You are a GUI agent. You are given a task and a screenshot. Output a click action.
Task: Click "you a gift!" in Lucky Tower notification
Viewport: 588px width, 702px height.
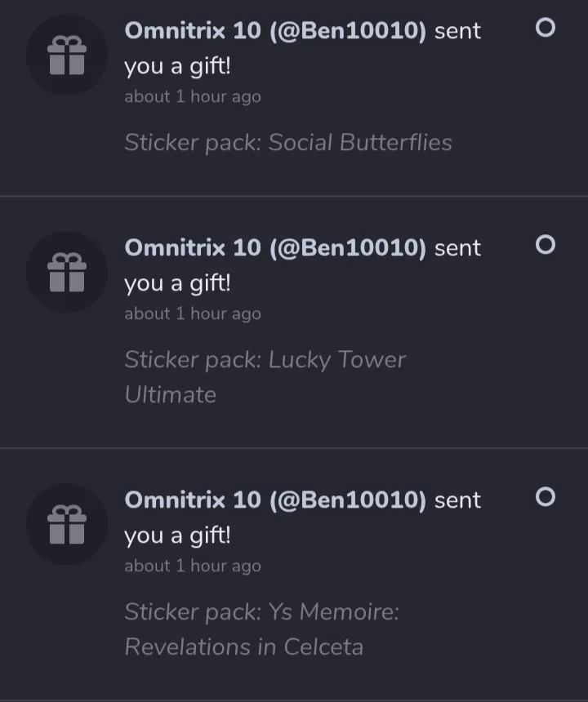177,283
